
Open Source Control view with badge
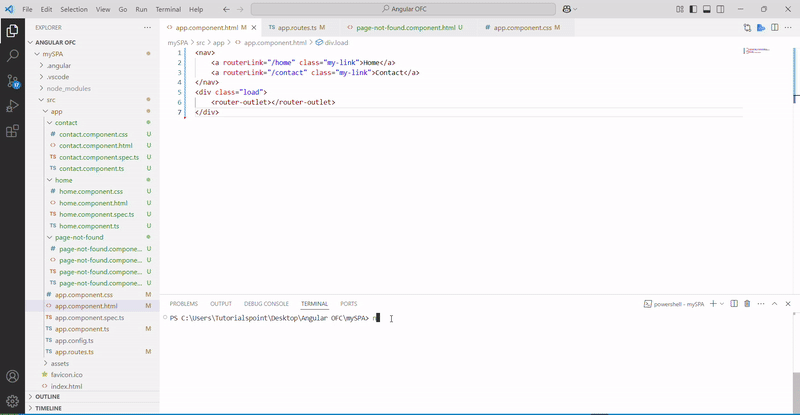pos(12,81)
